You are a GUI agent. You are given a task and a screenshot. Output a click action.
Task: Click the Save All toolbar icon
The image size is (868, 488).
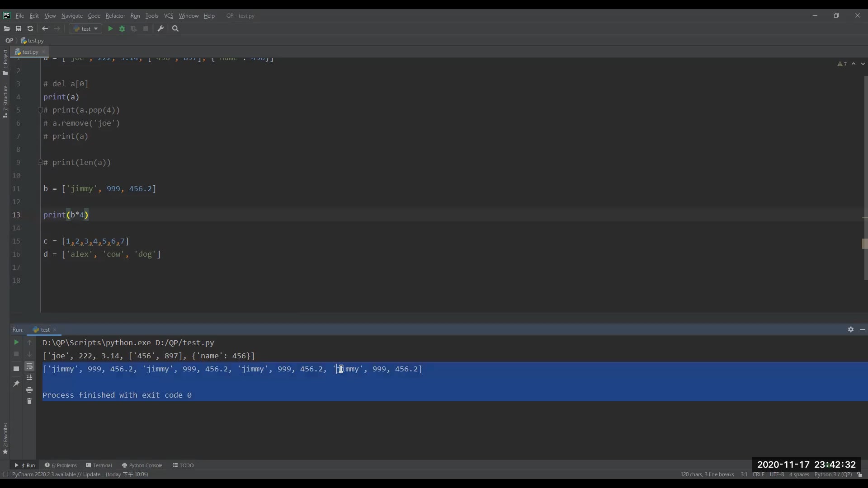pos(19,28)
